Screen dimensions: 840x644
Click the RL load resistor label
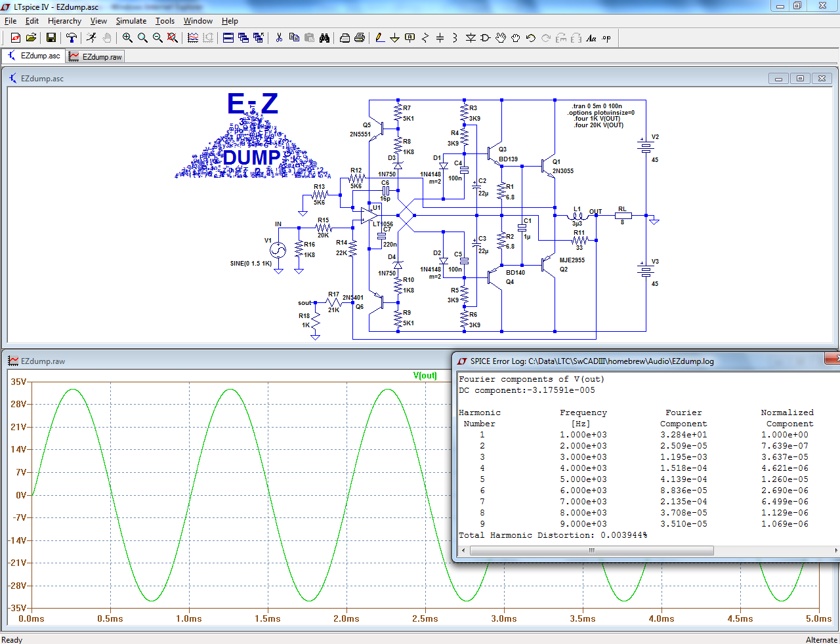[x=622, y=209]
